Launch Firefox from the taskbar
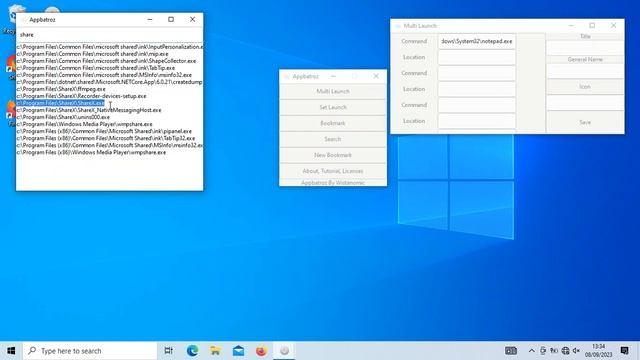Viewport: 640px width, 360px height. [x=261, y=351]
